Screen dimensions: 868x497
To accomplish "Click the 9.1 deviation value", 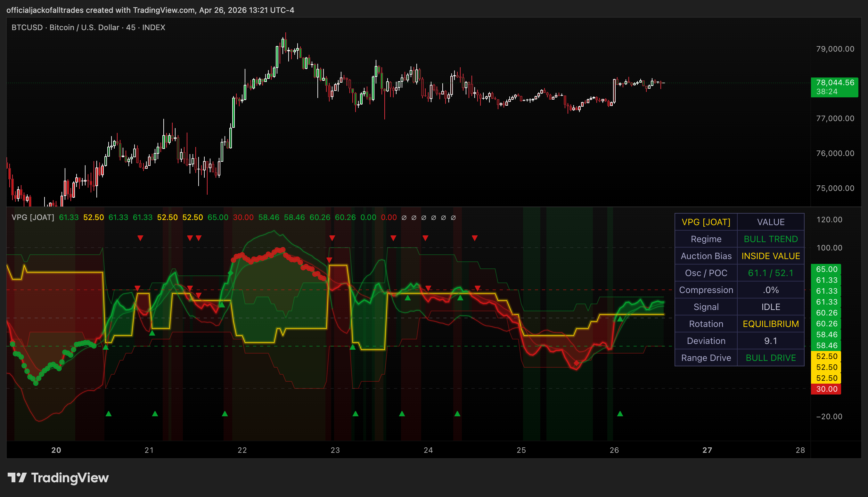I will point(771,341).
